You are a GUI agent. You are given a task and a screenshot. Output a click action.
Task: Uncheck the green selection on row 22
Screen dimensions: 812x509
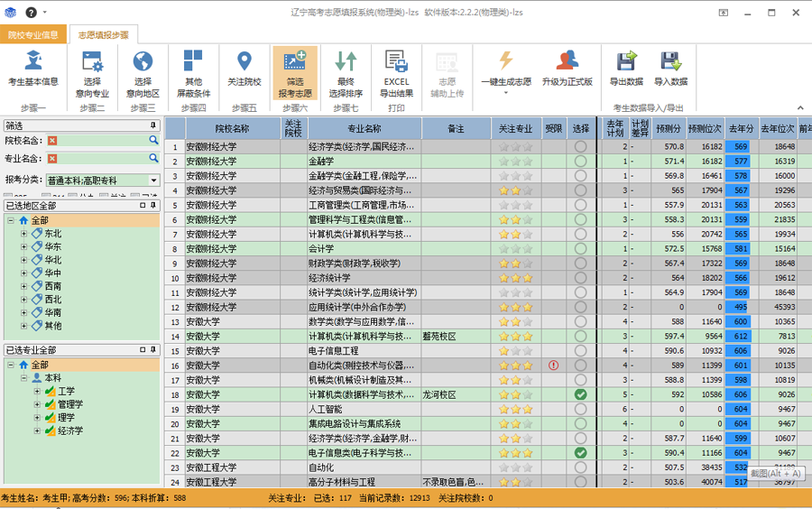pyautogui.click(x=580, y=453)
